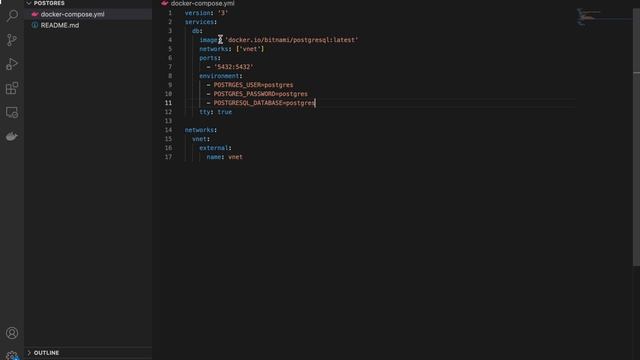
Task: Expand the OUTLINE panel
Action: point(46,353)
